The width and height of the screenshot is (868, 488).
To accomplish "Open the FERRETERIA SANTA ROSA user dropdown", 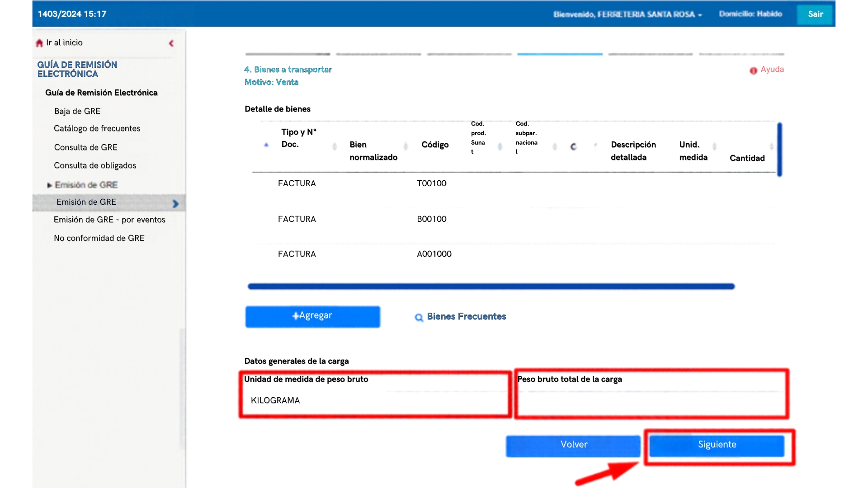I will 627,14.
